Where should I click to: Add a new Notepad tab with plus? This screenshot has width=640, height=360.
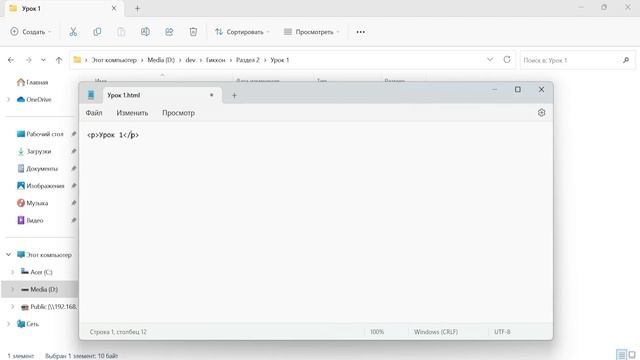pyautogui.click(x=234, y=95)
